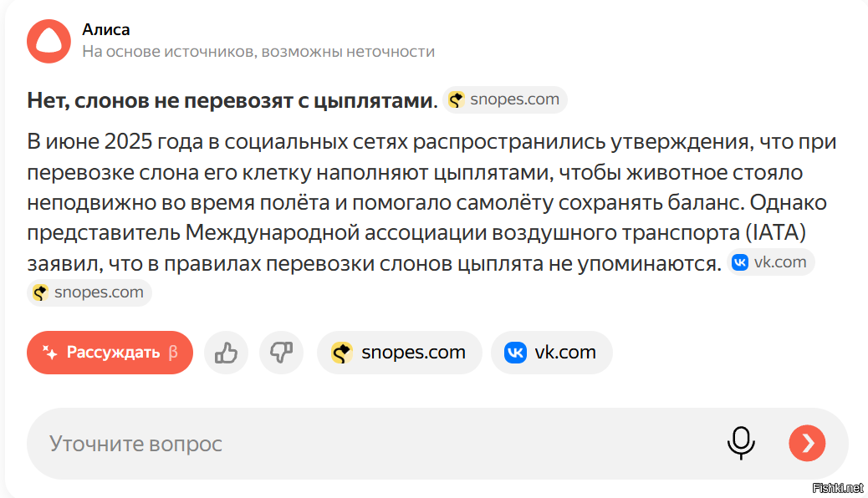Click the Fishki.net watermark
This screenshot has height=498, width=868.
point(838,487)
